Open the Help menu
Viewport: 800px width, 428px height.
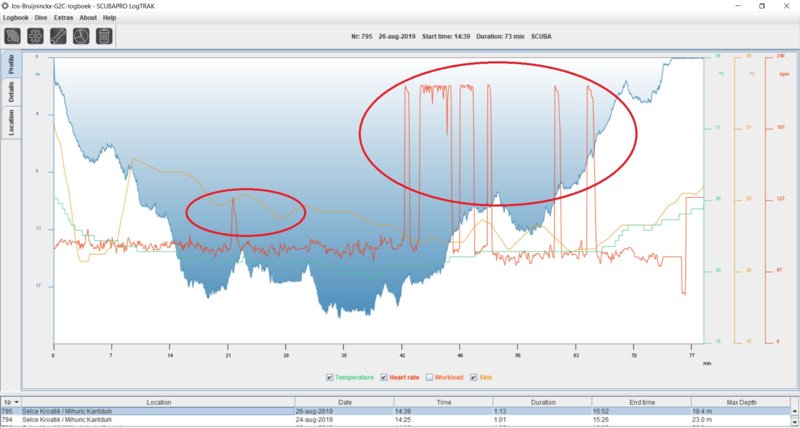click(x=109, y=18)
